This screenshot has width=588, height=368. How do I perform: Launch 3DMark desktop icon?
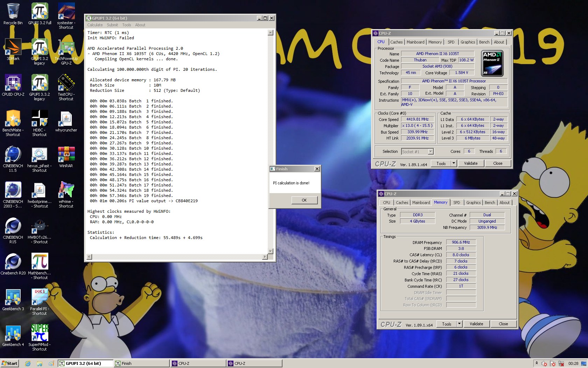pyautogui.click(x=13, y=50)
